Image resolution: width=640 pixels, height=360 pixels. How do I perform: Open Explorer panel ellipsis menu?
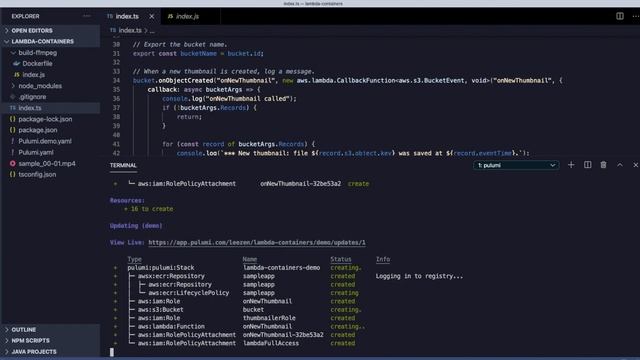coord(87,16)
